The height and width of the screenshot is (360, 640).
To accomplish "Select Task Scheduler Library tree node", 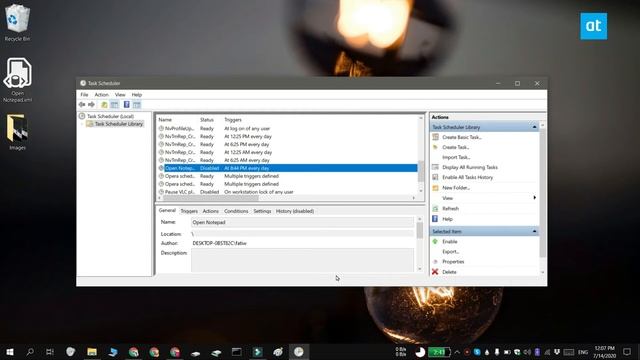I will coord(119,124).
